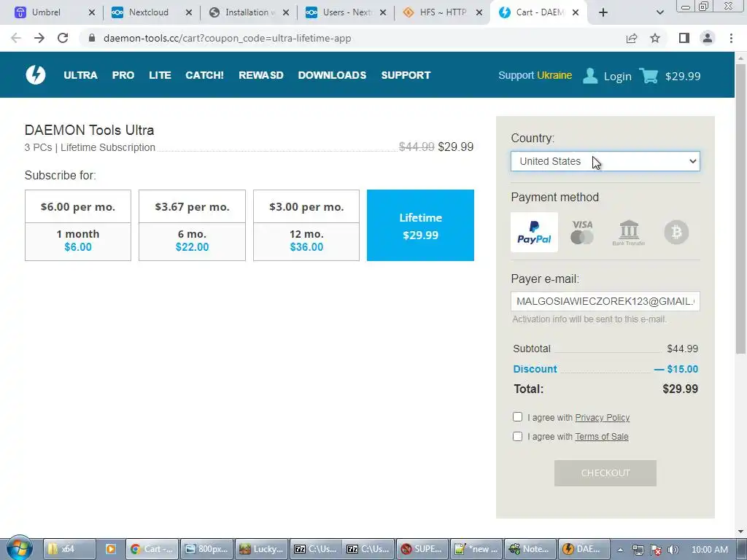Select Bitcoin payment method
Viewport: 747px width, 560px height.
(676, 232)
